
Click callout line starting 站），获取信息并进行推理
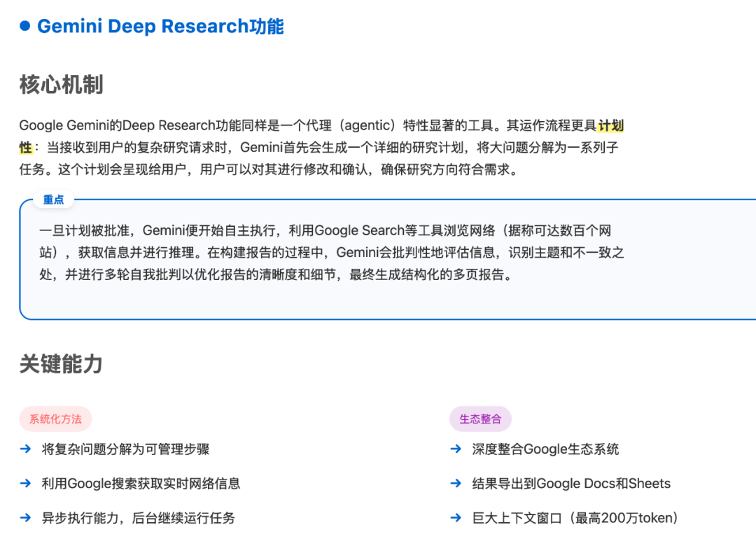tap(332, 253)
